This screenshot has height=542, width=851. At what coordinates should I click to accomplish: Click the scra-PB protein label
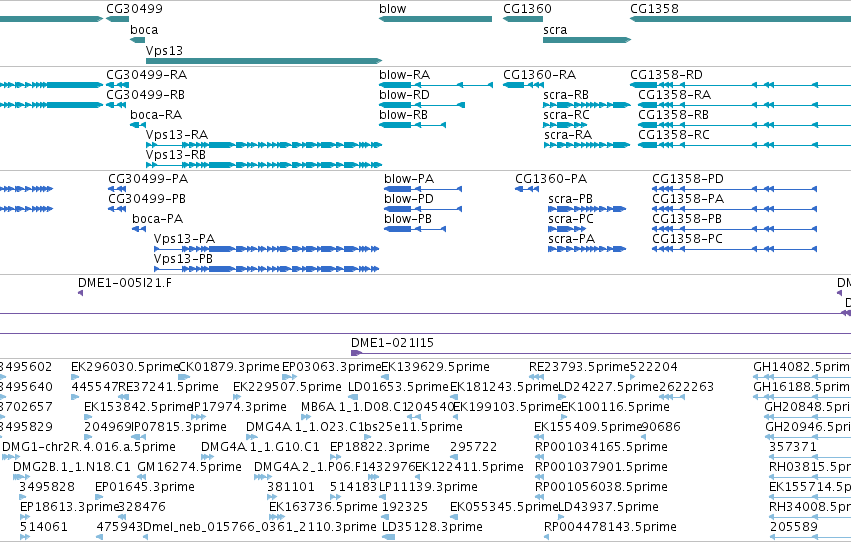tap(570, 199)
